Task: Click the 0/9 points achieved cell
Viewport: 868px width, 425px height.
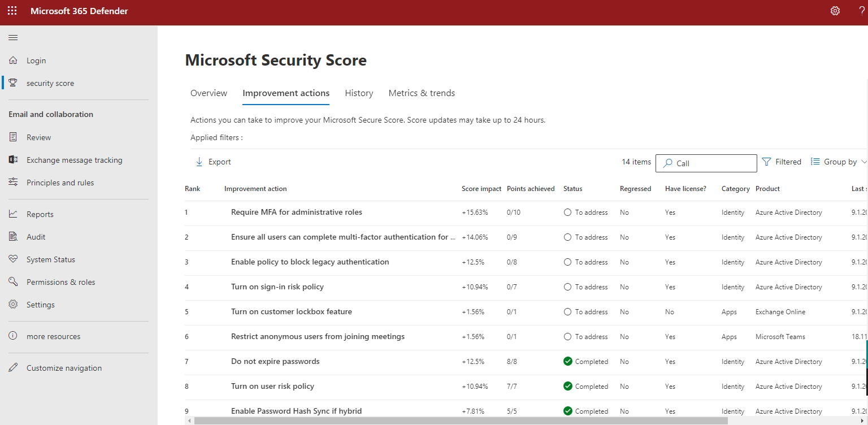Action: point(512,237)
